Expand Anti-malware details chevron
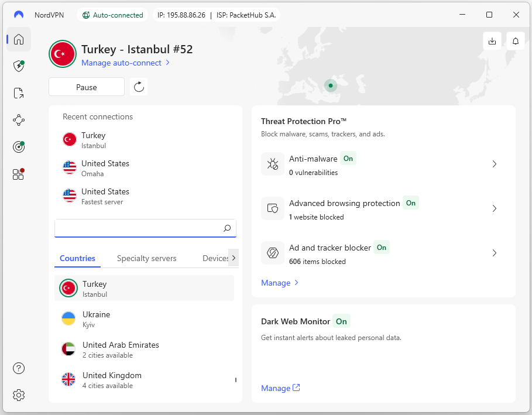This screenshot has width=532, height=415. [495, 164]
